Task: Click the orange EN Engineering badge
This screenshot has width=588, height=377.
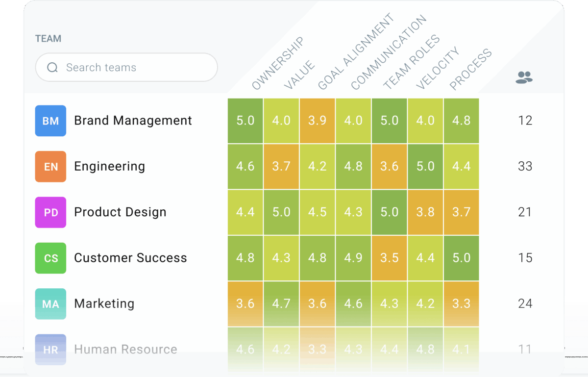Action: coord(50,167)
